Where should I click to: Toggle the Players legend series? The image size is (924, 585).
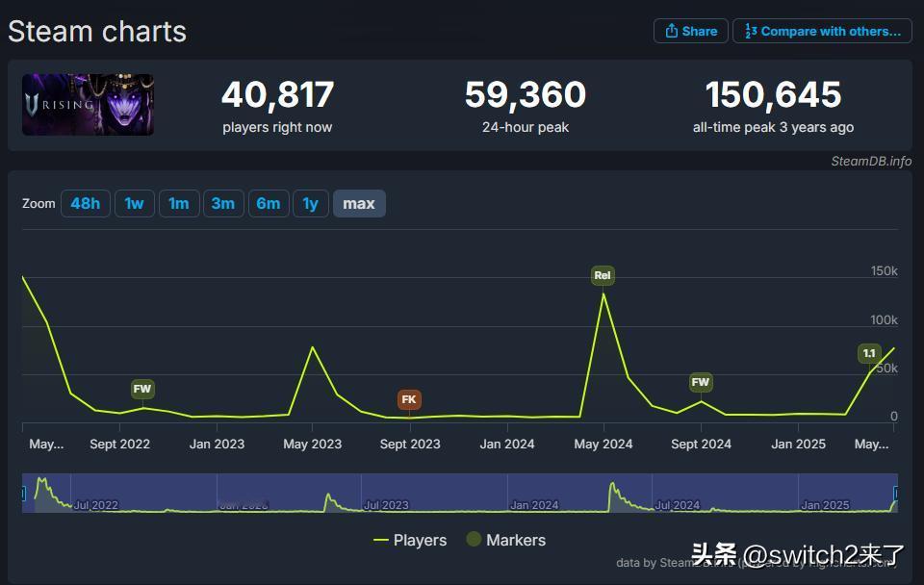(x=410, y=540)
